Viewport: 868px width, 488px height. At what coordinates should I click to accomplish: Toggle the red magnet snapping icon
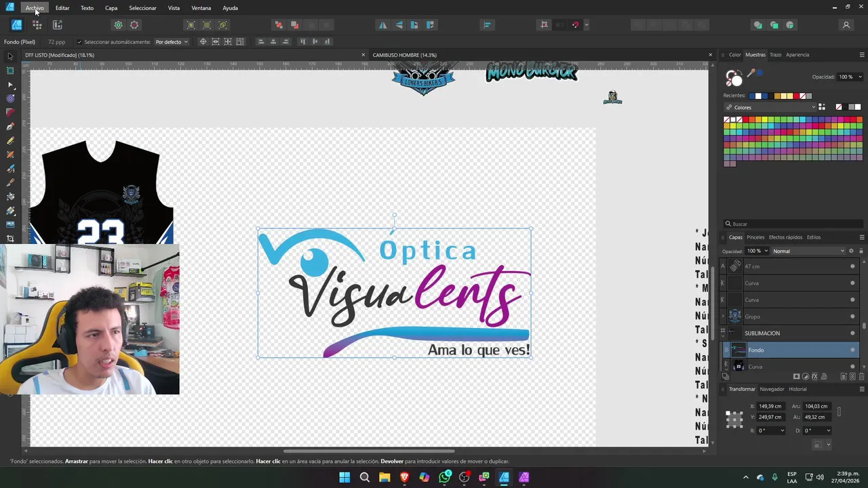pyautogui.click(x=575, y=25)
